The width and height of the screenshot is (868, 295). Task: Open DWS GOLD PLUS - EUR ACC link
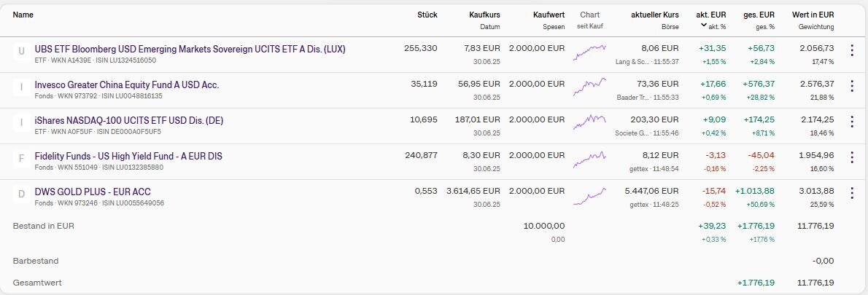click(93, 192)
